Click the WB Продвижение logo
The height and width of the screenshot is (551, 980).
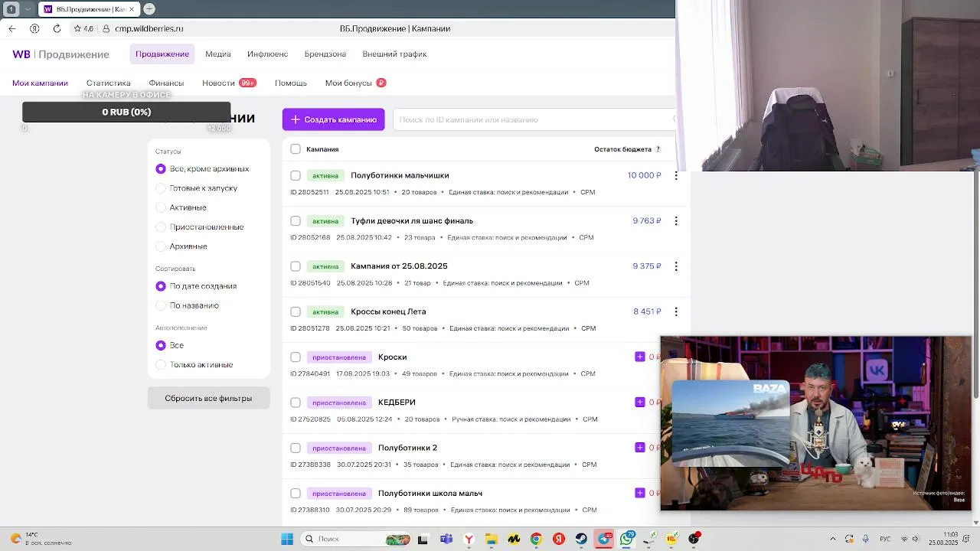coord(60,54)
